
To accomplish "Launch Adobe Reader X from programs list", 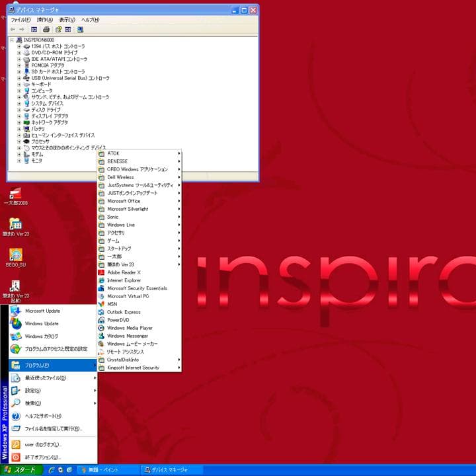I will [124, 272].
